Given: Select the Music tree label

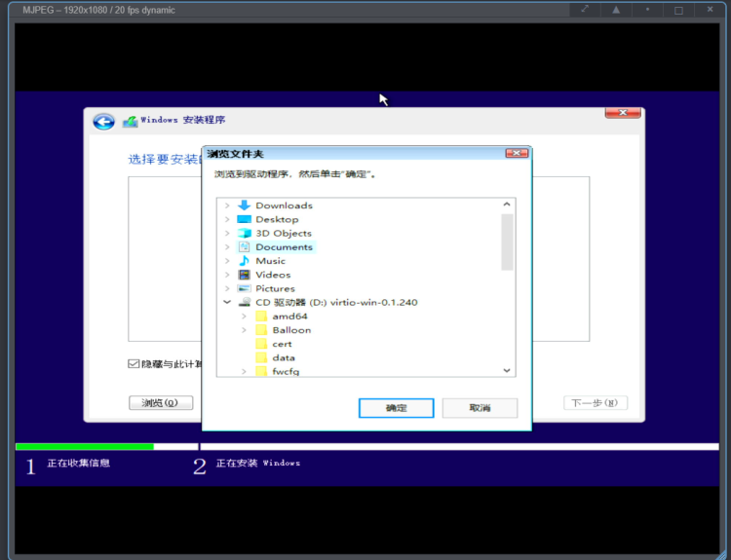Looking at the screenshot, I should (270, 261).
